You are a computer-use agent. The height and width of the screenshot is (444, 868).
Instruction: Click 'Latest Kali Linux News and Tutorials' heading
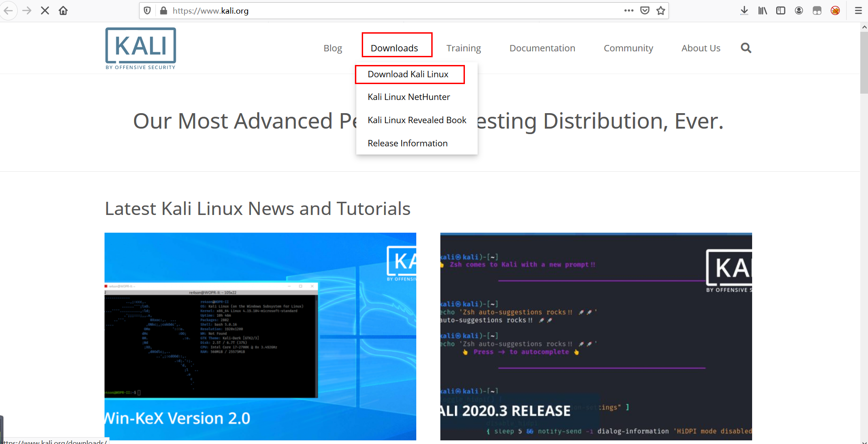pos(258,209)
